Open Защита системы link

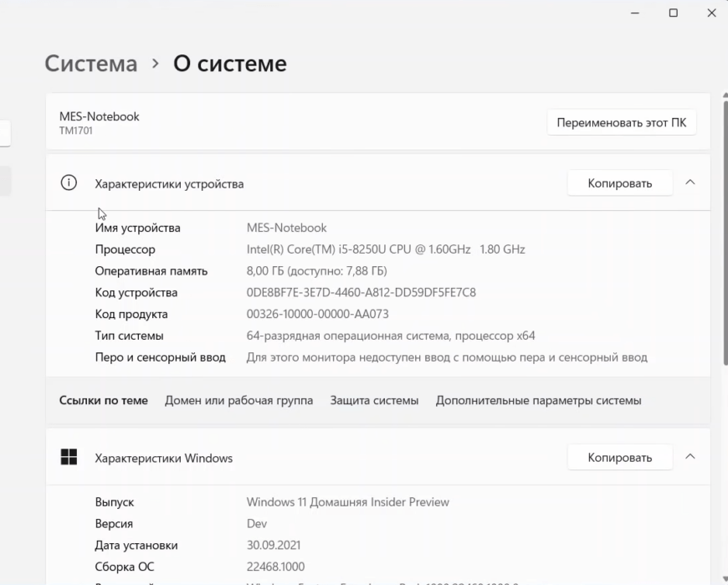coord(374,400)
